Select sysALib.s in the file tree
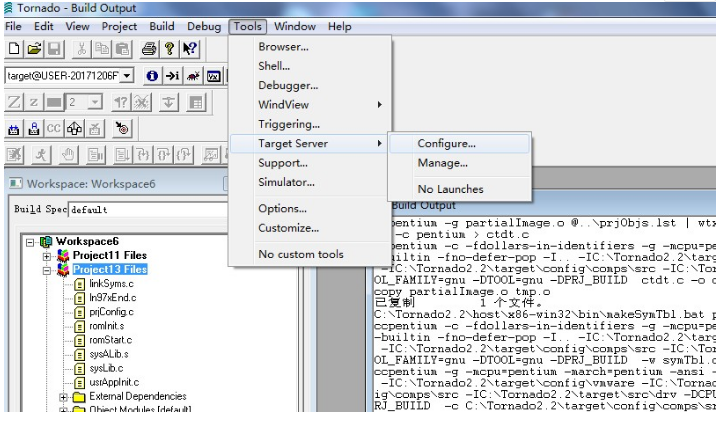The image size is (724, 423). tap(109, 354)
